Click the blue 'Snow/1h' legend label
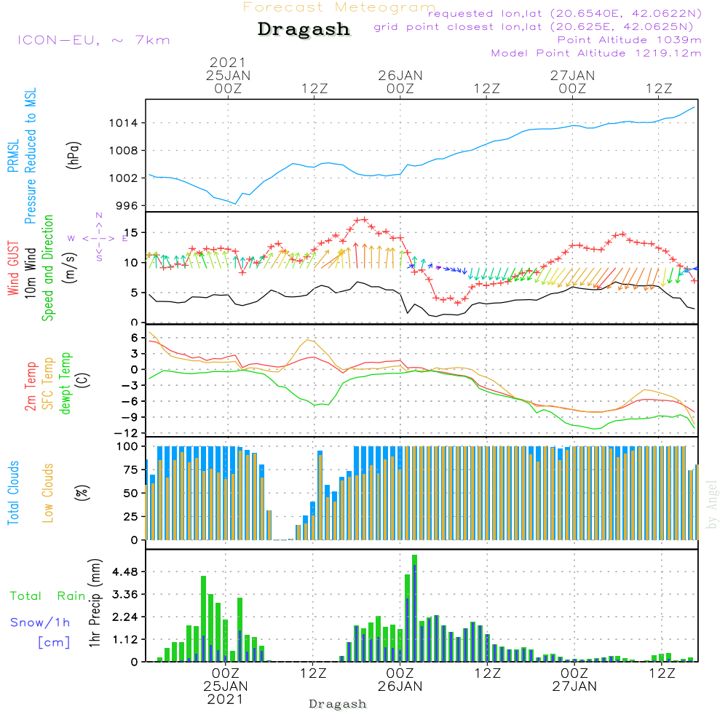The image size is (728, 728). coord(40,622)
